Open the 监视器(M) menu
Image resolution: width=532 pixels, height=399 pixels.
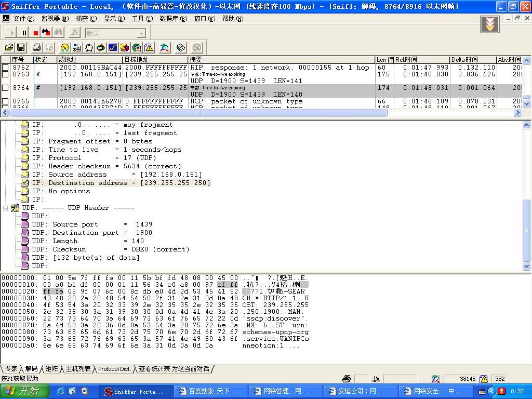coord(55,19)
